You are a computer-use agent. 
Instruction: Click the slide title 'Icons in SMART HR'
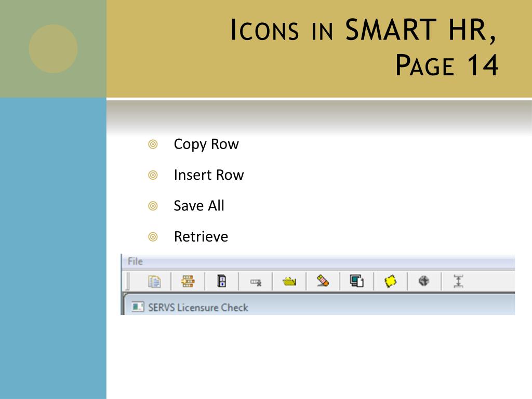coord(364,30)
